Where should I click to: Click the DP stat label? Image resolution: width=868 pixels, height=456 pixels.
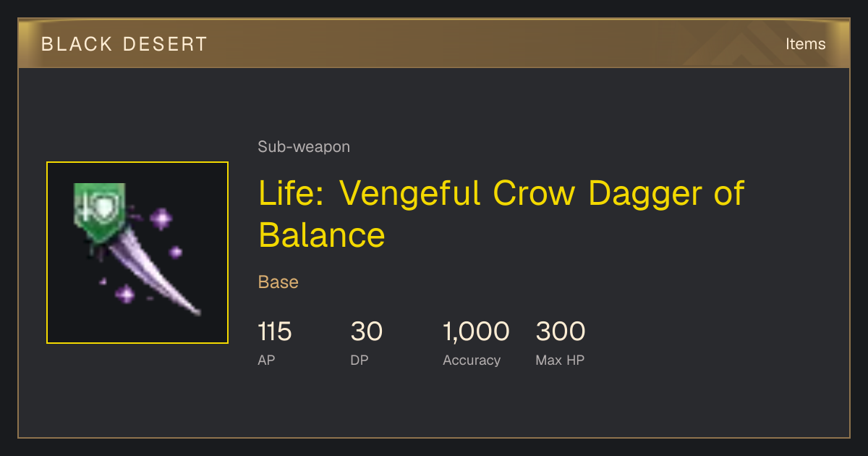pos(359,360)
